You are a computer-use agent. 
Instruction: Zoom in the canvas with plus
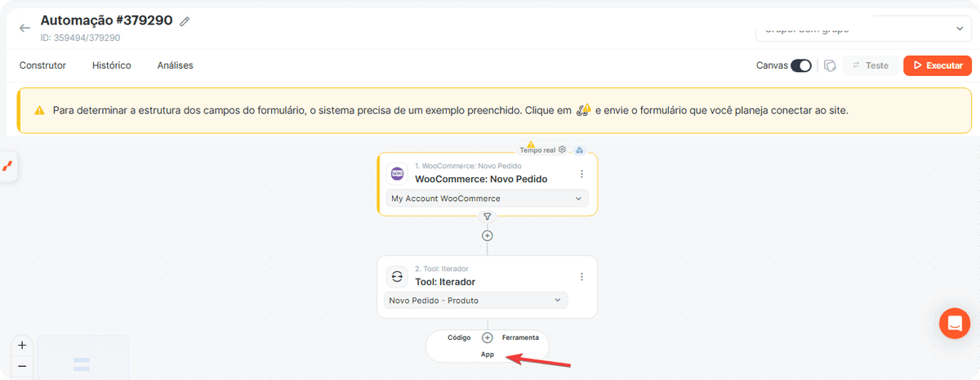22,345
